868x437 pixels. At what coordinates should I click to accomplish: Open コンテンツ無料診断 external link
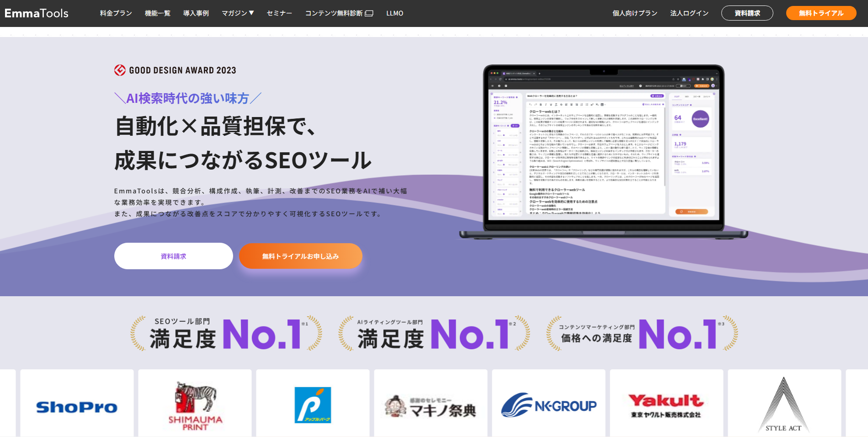pos(339,13)
